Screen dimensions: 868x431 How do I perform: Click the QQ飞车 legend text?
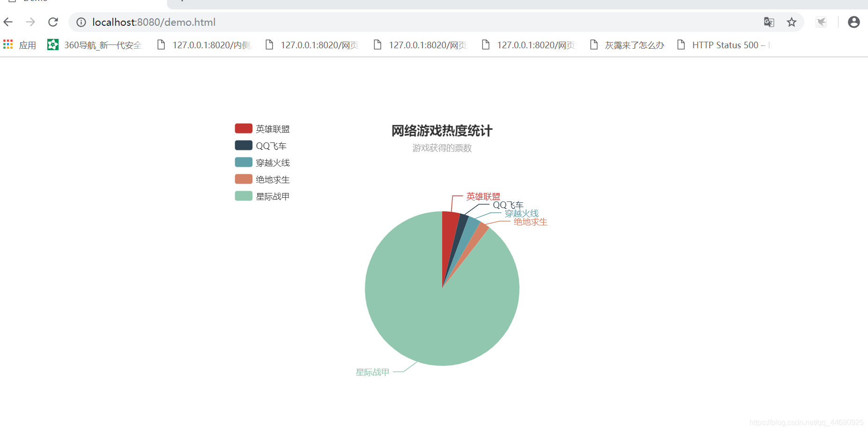pyautogui.click(x=271, y=146)
